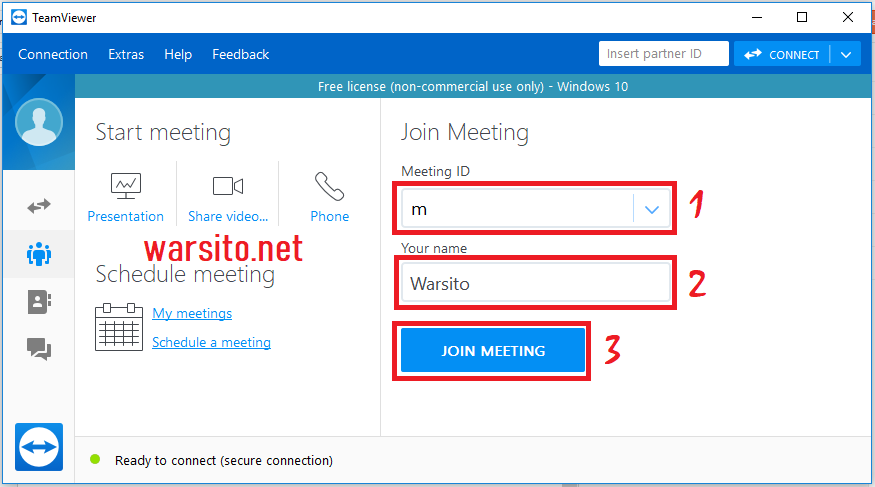Click the TeamViewer logo at bottom left

point(39,447)
